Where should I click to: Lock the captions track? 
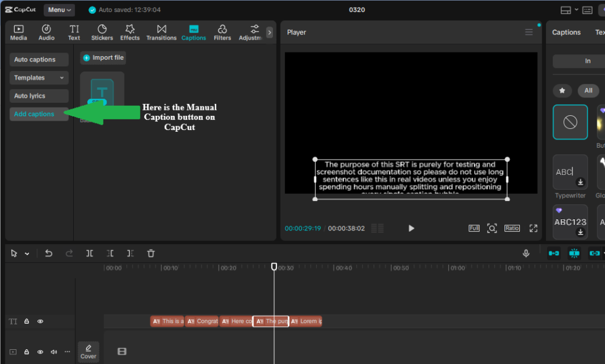27,321
